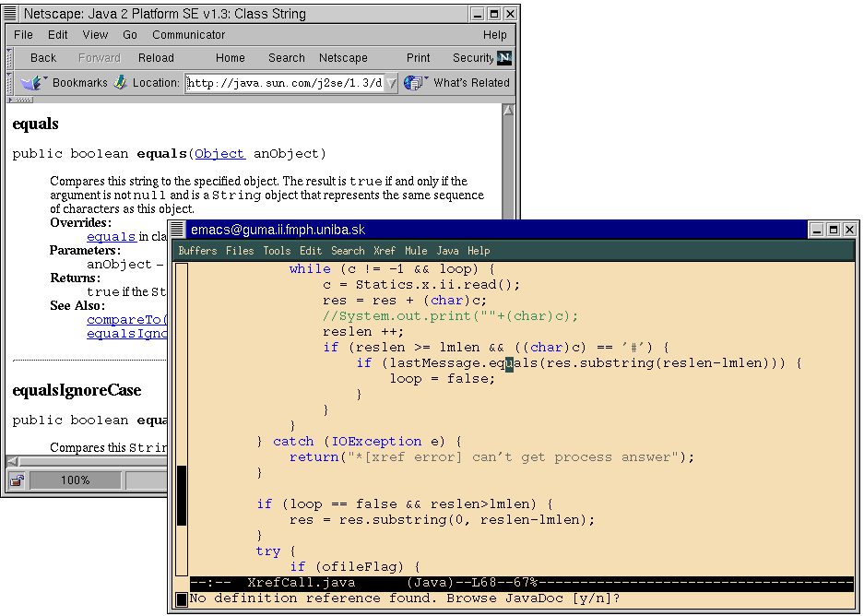This screenshot has height=616, width=864.
Task: Open the emacs Search menu
Action: coord(348,251)
